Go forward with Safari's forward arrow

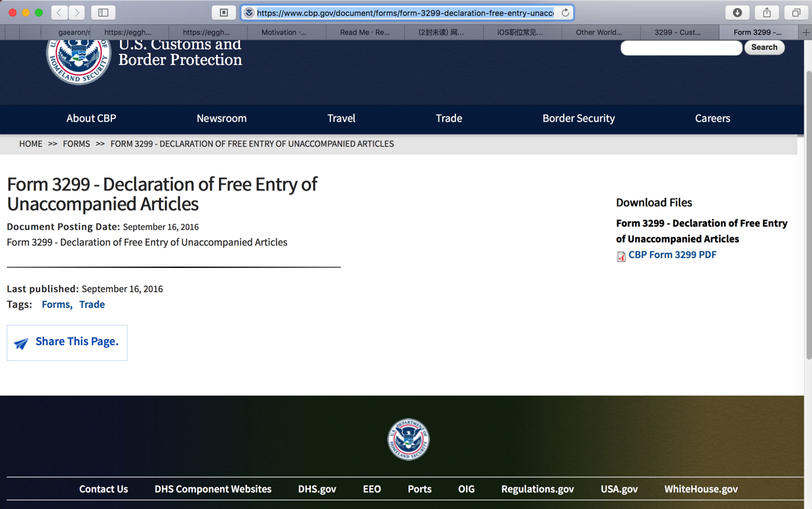coord(77,12)
